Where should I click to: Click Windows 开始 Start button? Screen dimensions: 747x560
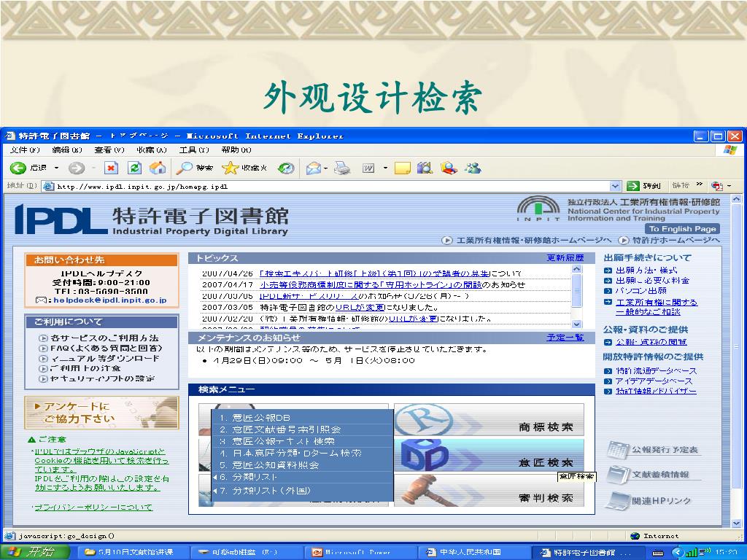pos(35,553)
